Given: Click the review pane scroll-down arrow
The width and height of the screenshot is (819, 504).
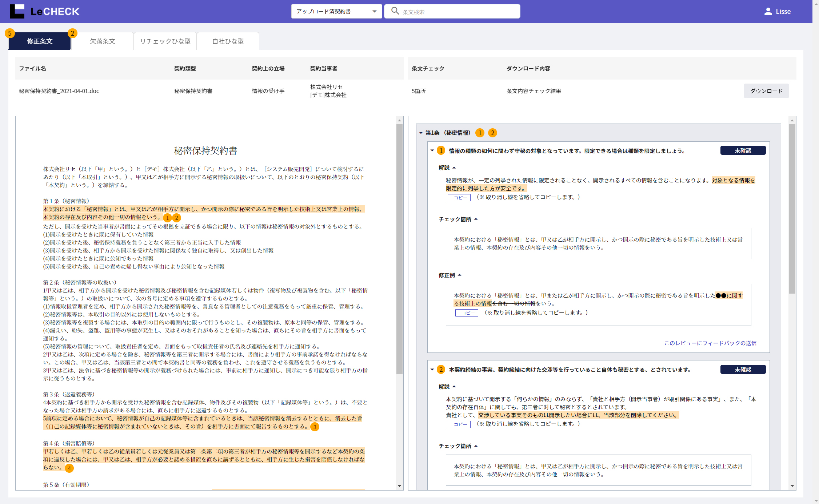Looking at the screenshot, I should point(792,486).
